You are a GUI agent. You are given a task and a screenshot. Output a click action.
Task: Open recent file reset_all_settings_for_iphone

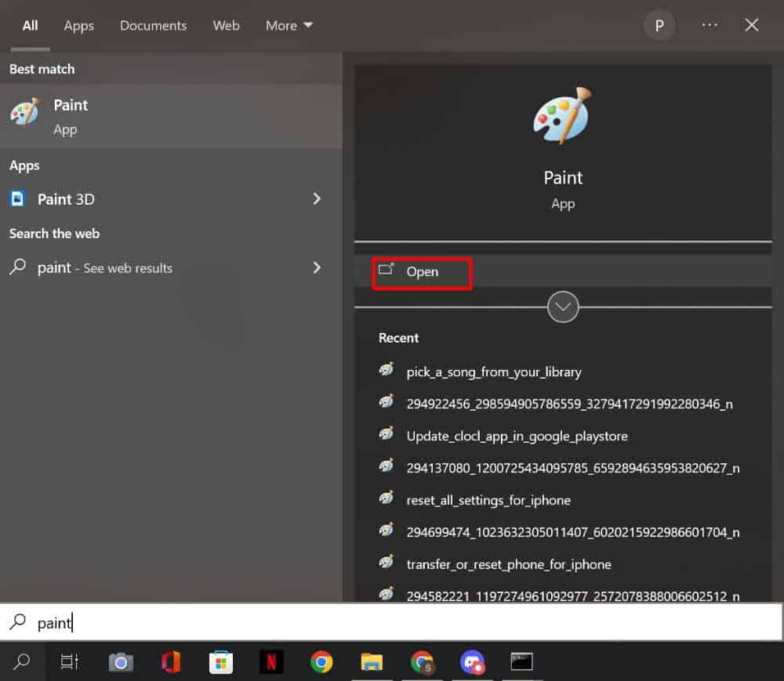click(x=488, y=500)
